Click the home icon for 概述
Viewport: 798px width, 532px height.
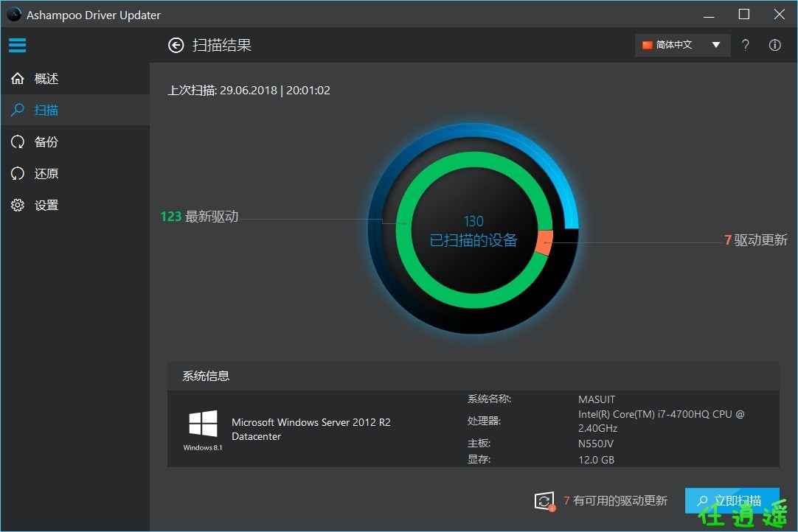point(18,78)
